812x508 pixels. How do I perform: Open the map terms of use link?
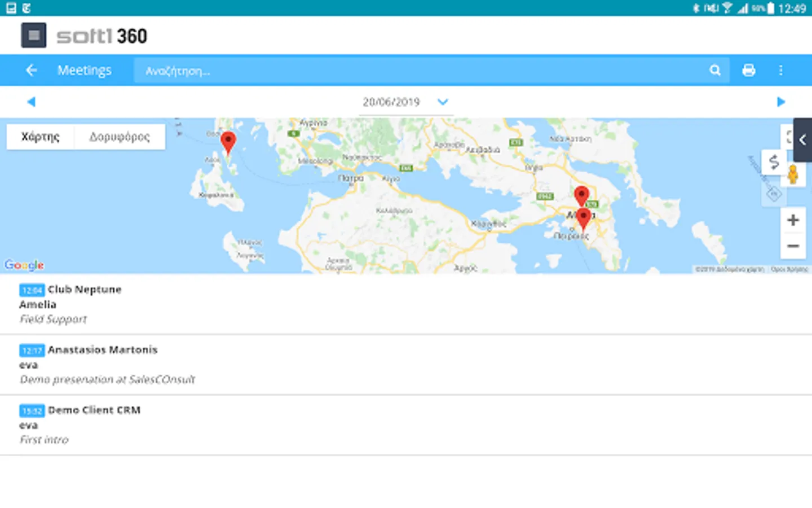pos(789,269)
